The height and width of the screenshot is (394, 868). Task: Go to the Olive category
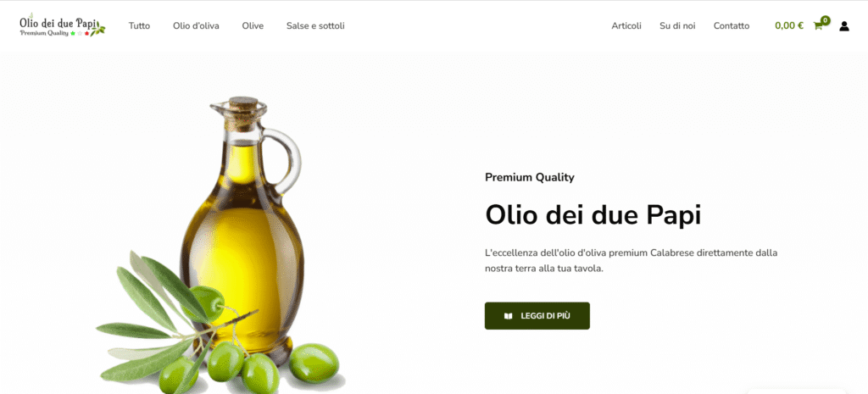pyautogui.click(x=253, y=26)
